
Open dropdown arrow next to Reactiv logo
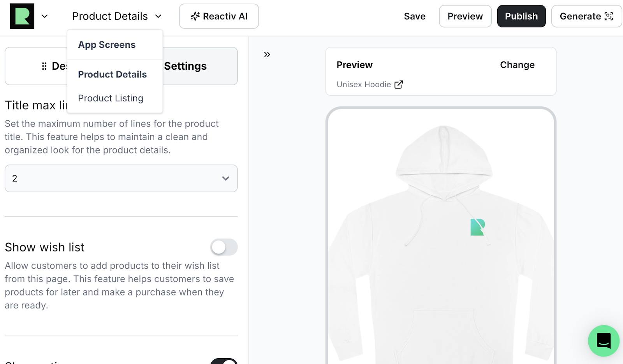click(45, 16)
